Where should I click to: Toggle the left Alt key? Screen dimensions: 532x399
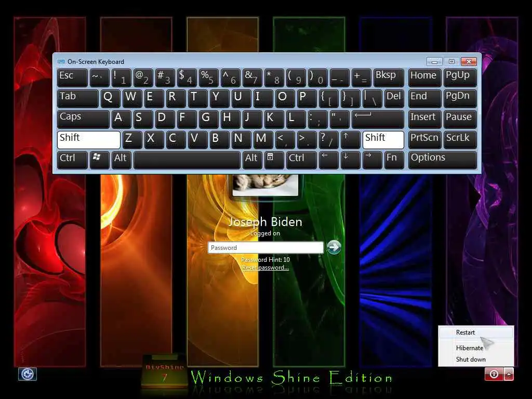(122, 160)
